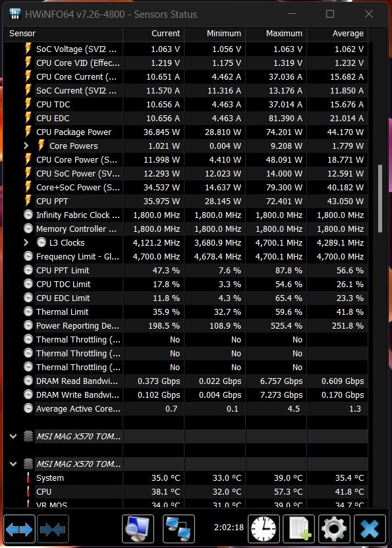Close sensors with the blue X icon

(370, 530)
